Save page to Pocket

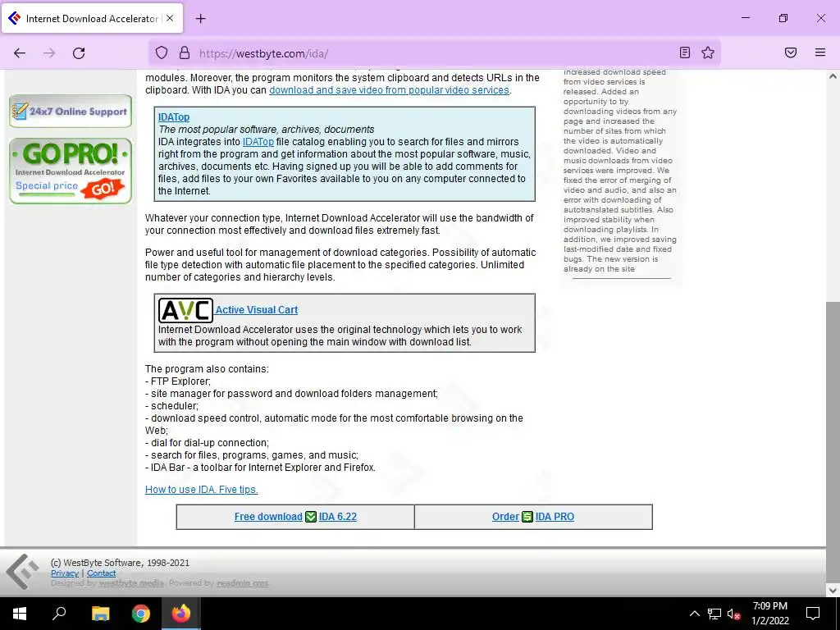click(x=791, y=52)
